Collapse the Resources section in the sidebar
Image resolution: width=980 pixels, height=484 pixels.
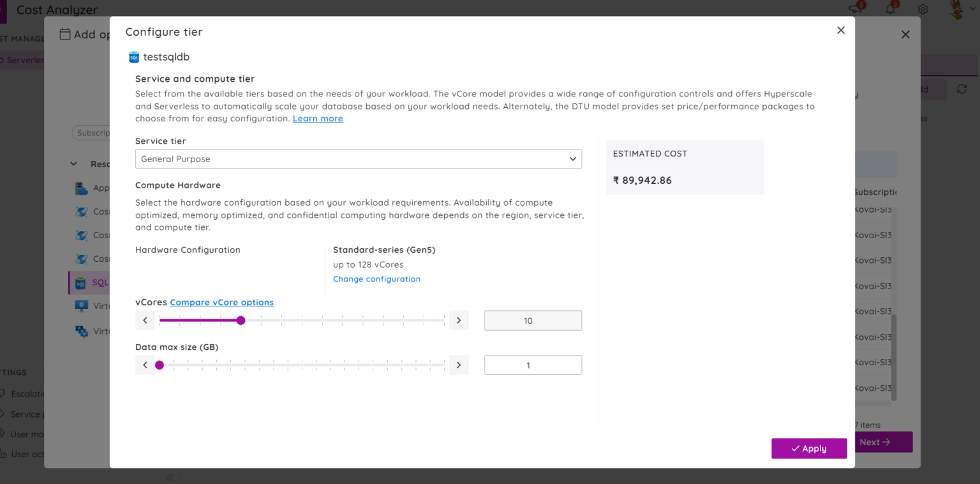click(73, 163)
